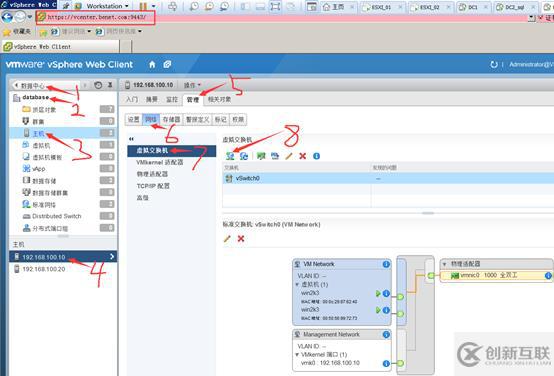The image size is (554, 376).
Task: Click the history clock icon in navigator
Action: (98, 85)
